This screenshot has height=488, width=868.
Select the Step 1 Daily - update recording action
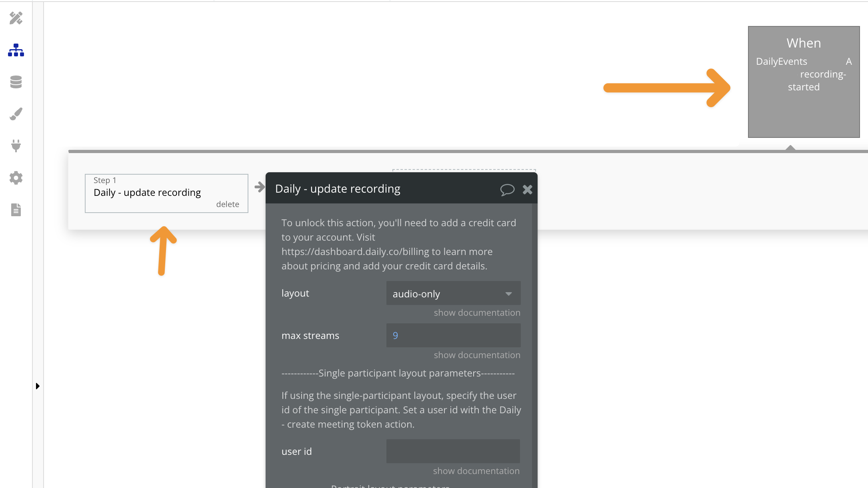166,193
